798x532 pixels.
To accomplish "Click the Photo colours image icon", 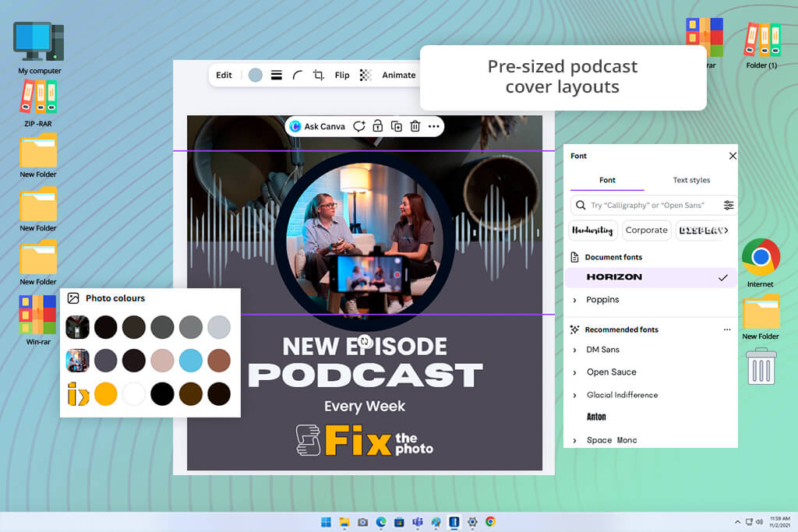I will tap(73, 298).
